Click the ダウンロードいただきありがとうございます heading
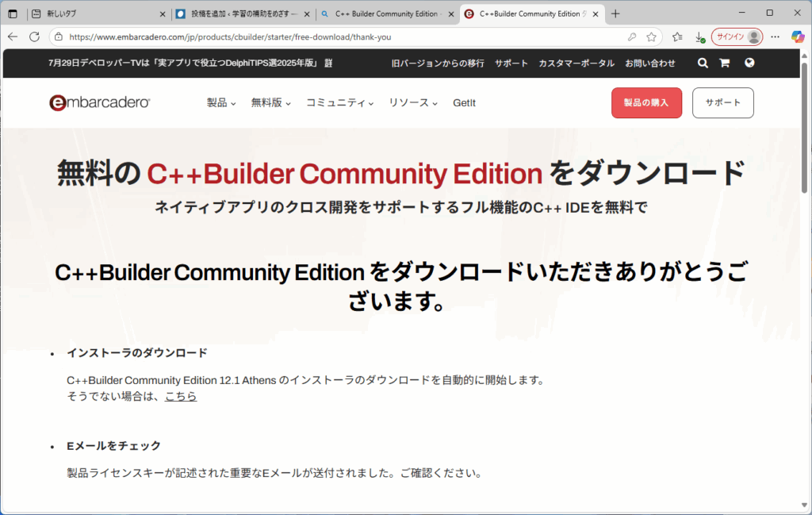812x515 pixels. pyautogui.click(x=401, y=286)
